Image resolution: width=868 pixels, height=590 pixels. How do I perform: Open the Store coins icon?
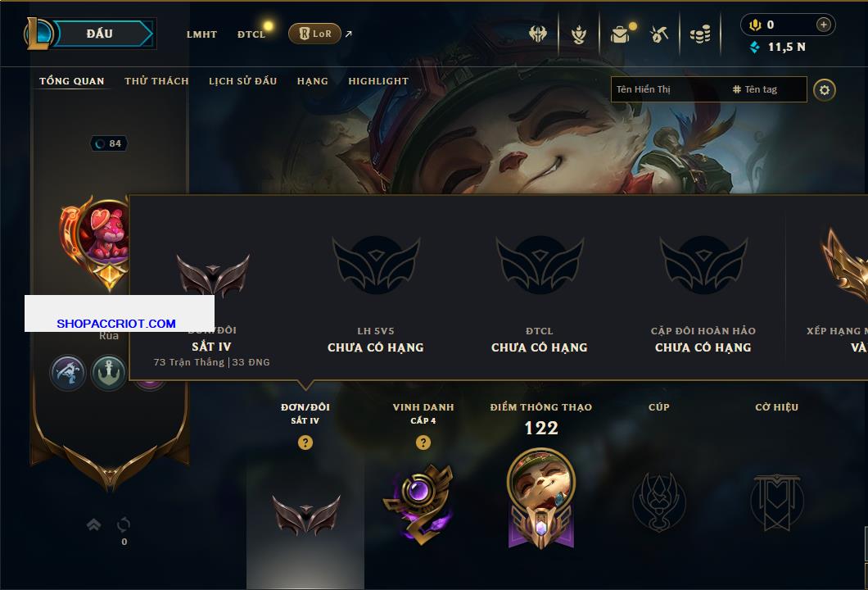700,35
